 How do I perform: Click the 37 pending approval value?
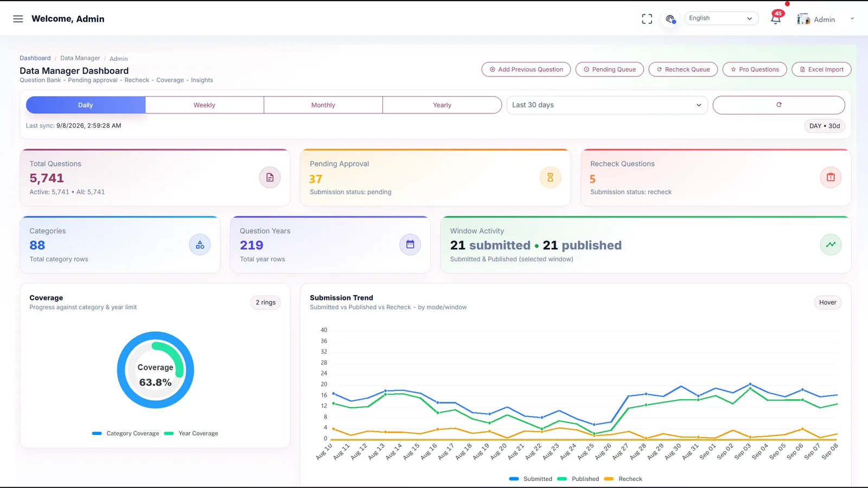coord(316,179)
